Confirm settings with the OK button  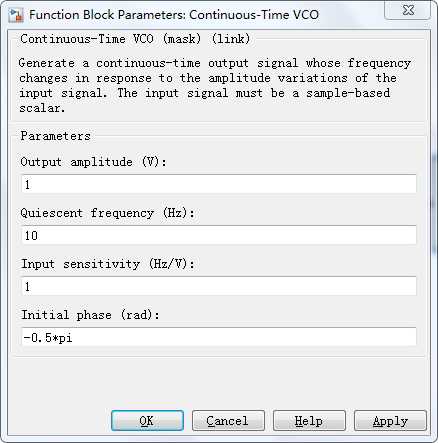point(147,421)
